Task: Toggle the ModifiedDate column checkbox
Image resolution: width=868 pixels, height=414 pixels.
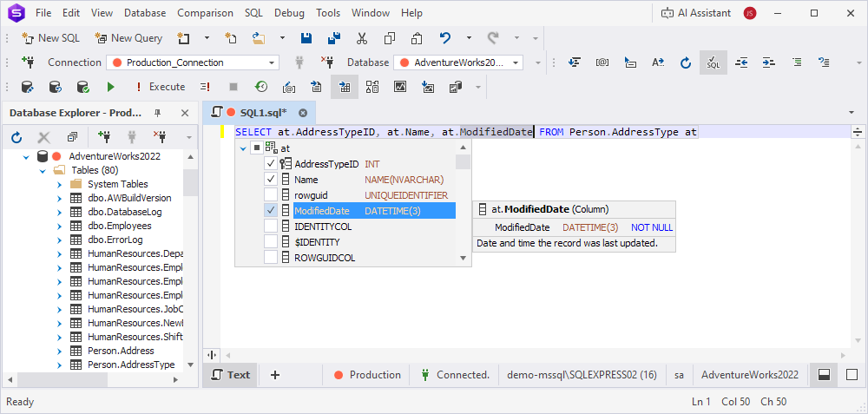Action: tap(271, 210)
